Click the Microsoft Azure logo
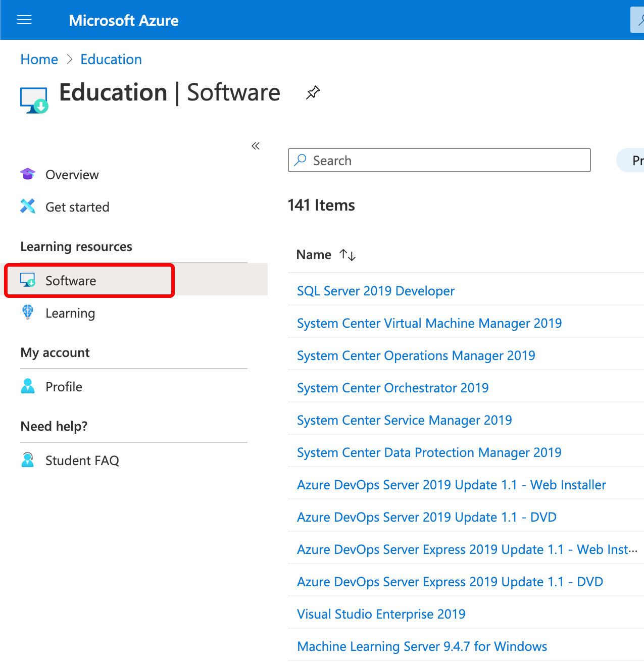The image size is (644, 662). tap(123, 20)
